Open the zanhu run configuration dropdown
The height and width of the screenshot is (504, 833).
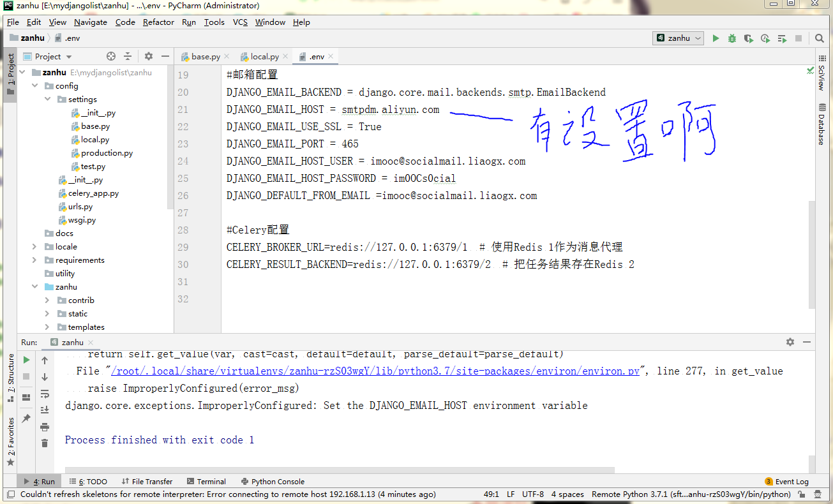(x=678, y=38)
